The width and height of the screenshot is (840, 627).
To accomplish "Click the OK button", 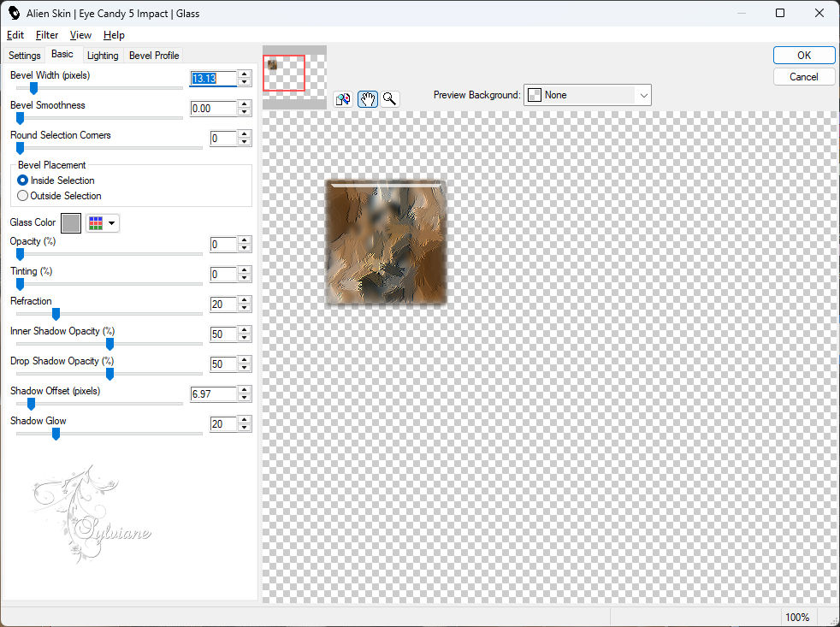I will (x=803, y=56).
